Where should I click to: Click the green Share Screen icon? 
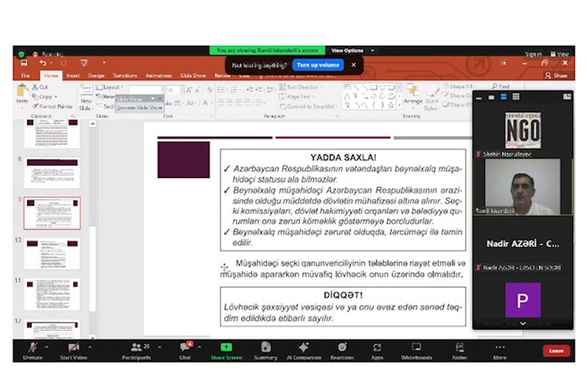tap(226, 348)
